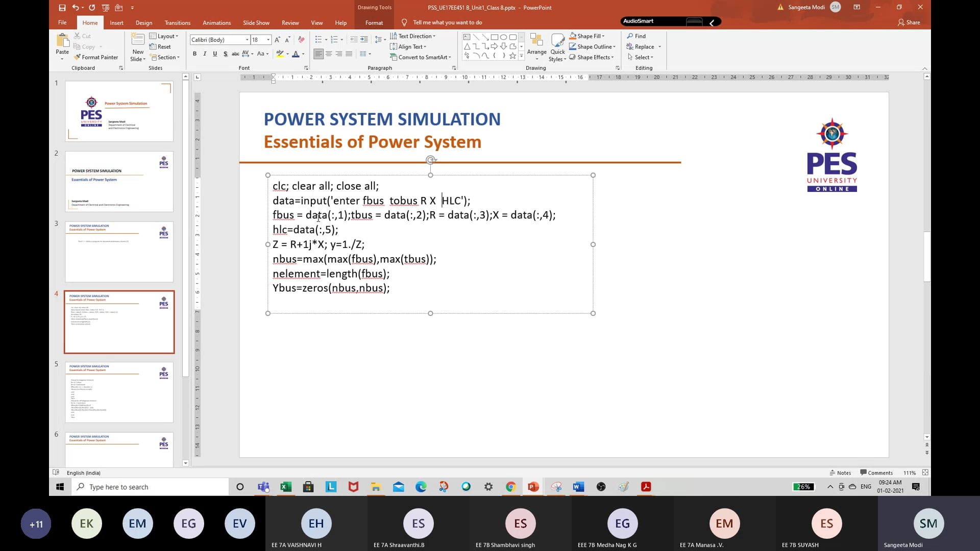Toggle italic formatting
The width and height of the screenshot is (980, 551).
204,54
